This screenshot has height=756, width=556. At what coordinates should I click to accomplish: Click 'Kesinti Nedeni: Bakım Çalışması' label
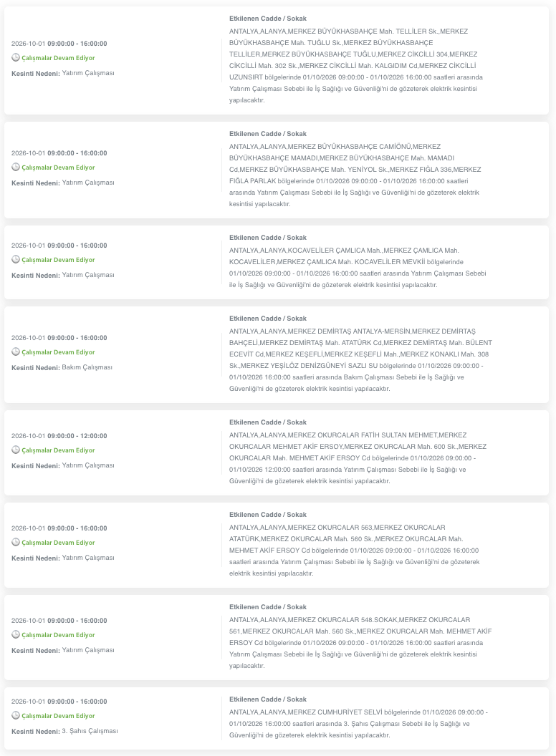62,367
